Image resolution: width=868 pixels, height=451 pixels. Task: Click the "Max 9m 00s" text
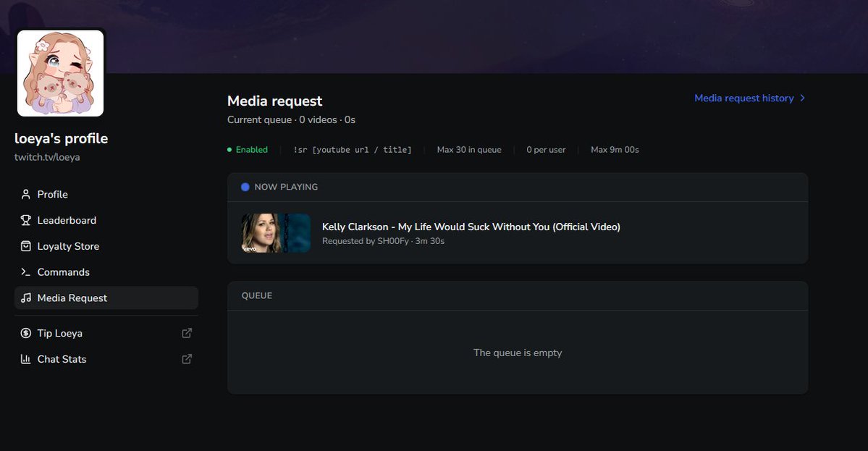(615, 149)
